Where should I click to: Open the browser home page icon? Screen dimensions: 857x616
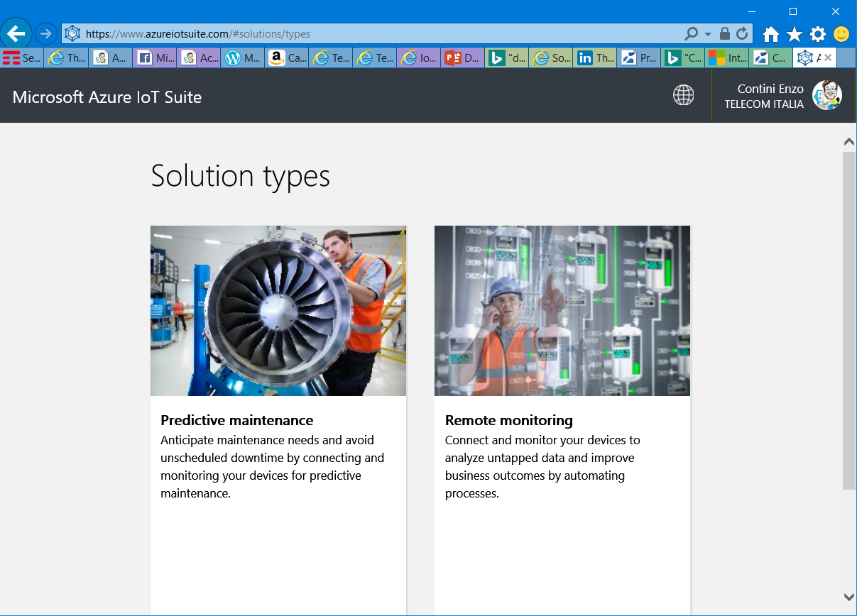(770, 34)
